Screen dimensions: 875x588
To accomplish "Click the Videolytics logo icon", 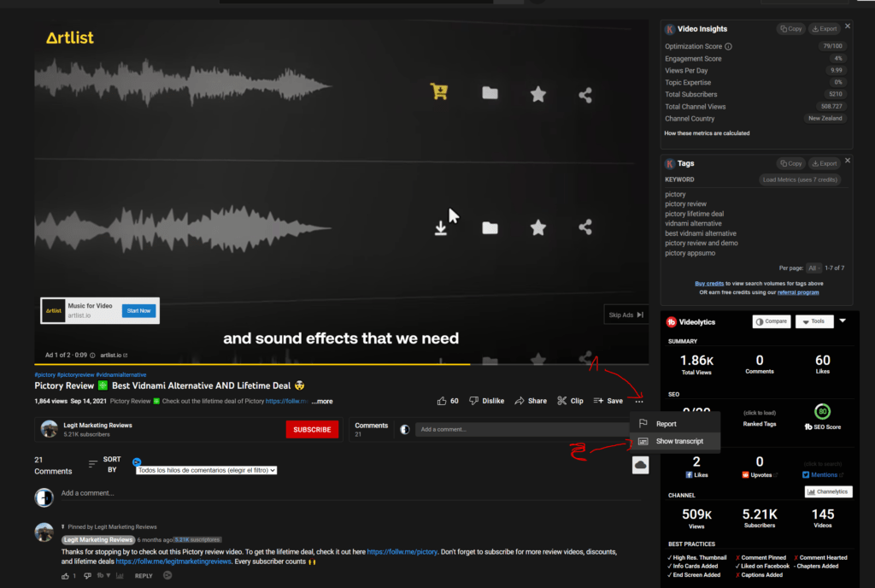I will (671, 322).
